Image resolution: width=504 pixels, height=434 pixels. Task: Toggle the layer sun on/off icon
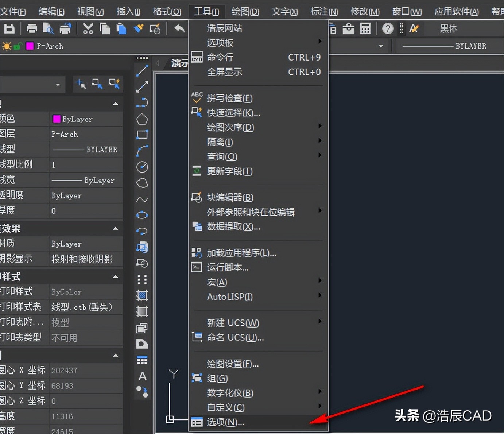[x=7, y=46]
